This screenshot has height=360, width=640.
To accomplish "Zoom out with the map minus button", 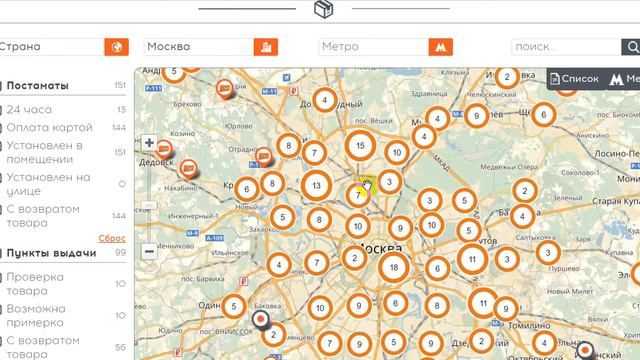I will click(149, 251).
